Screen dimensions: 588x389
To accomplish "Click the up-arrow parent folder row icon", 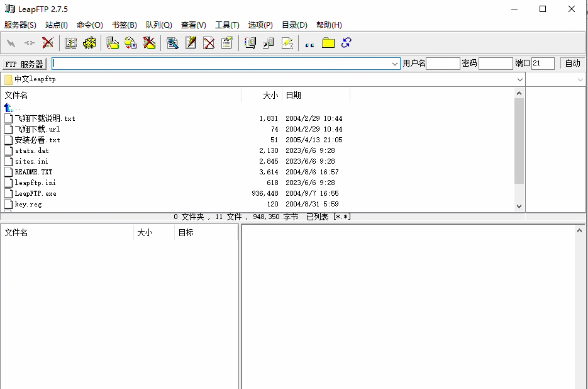I will tap(9, 108).
